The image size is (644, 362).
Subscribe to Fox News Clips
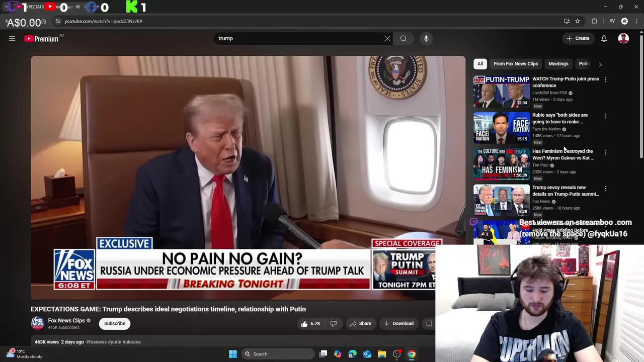point(115,324)
